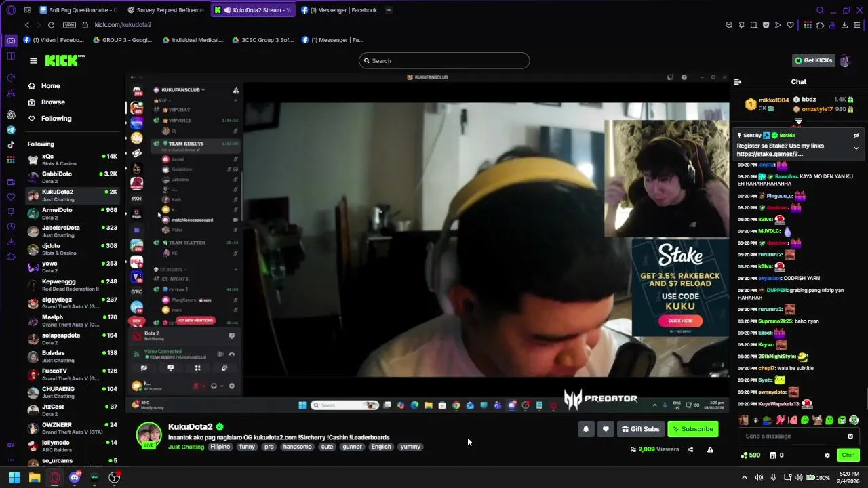Image resolution: width=868 pixels, height=488 pixels.
Task: Toggle stream notifications bell
Action: 586,429
